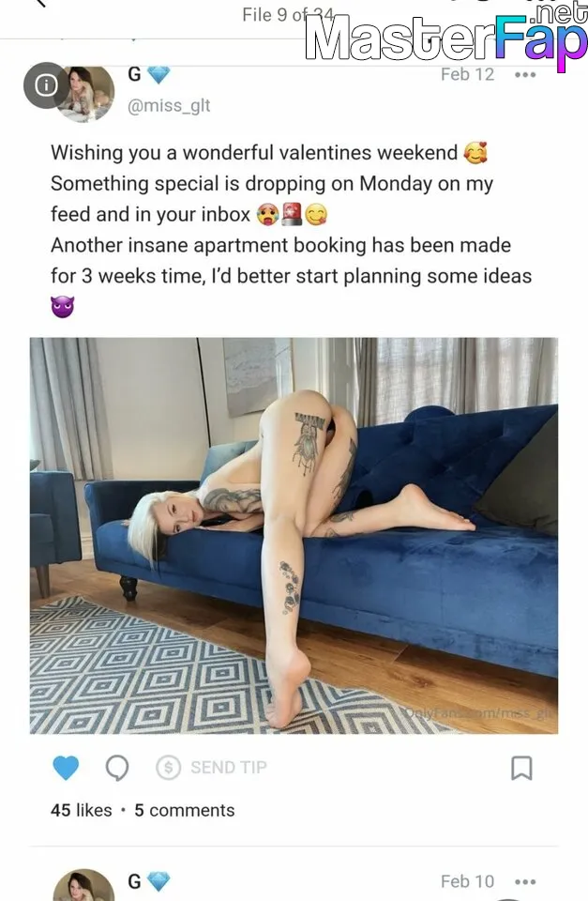Expand the 5 comments section
The image size is (588, 901).
(185, 810)
